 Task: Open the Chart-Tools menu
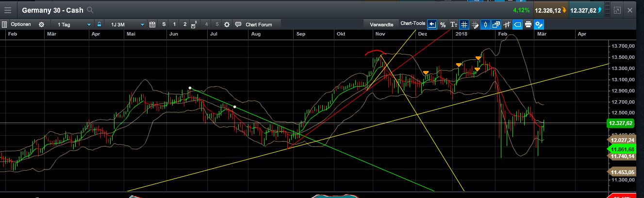(413, 23)
